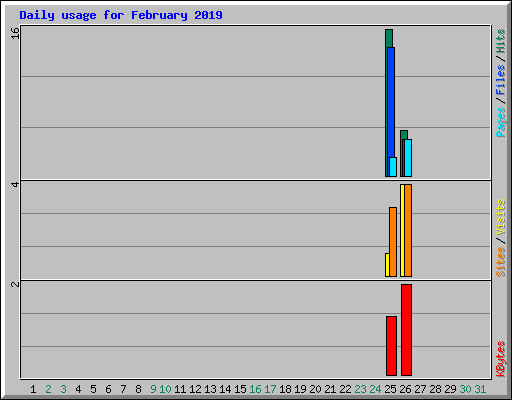The image size is (512, 400).
Task: Select the cyan Pages bar for day 25
Action: pyautogui.click(x=393, y=167)
